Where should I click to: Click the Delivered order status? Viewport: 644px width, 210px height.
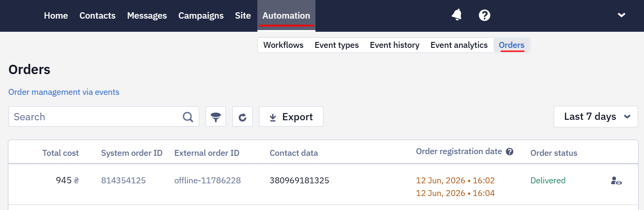548,181
